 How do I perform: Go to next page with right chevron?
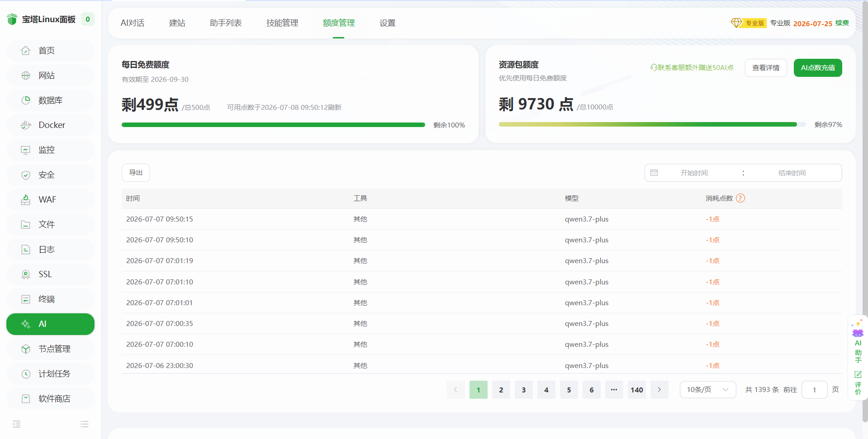[659, 390]
